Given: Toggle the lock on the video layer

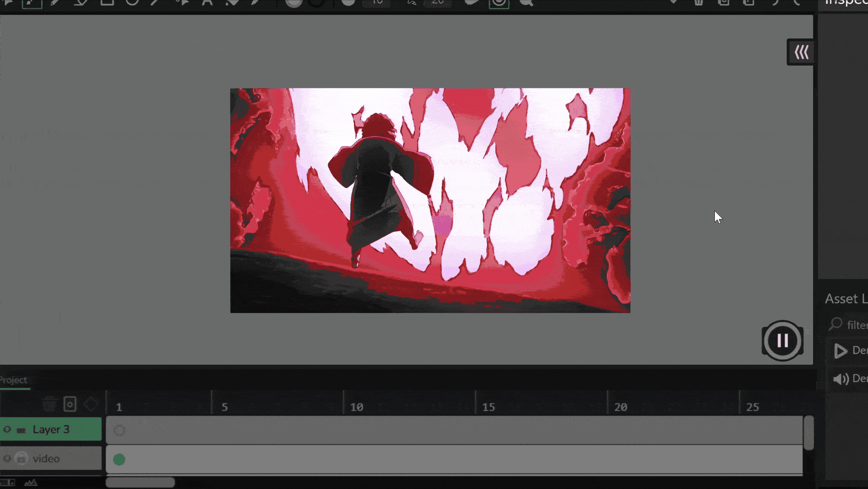Looking at the screenshot, I should [x=22, y=458].
